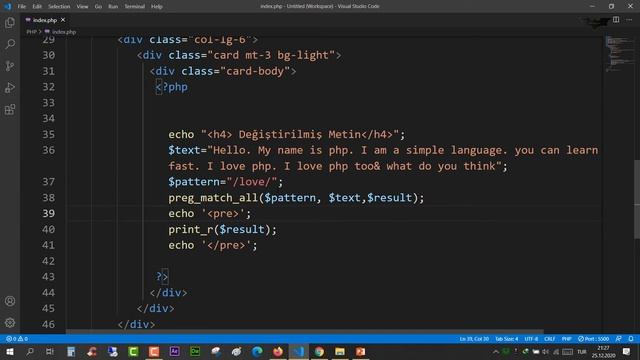Click the clock and date in taskbar
This screenshot has height=360, width=640.
coord(603,351)
